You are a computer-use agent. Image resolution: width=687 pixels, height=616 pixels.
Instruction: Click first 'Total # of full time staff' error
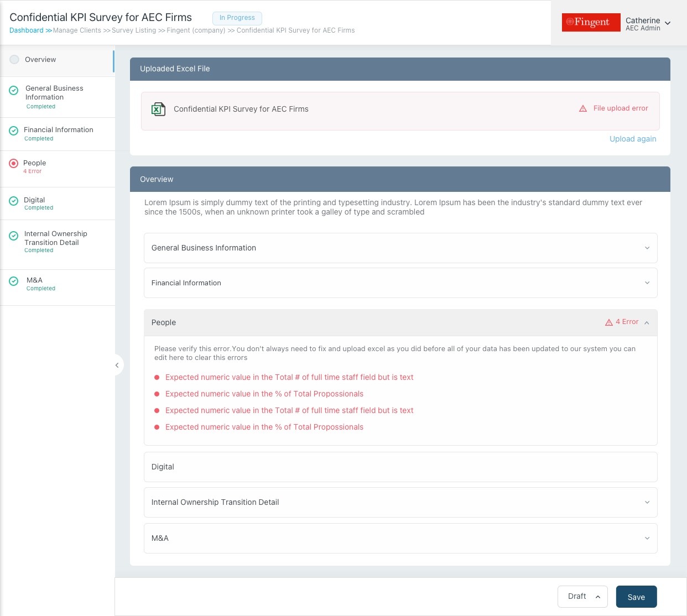[x=289, y=377]
